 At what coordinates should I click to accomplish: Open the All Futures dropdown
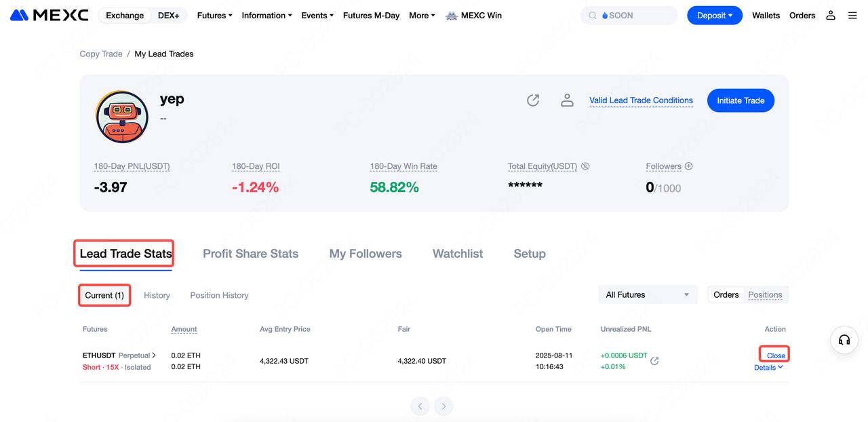pyautogui.click(x=647, y=294)
